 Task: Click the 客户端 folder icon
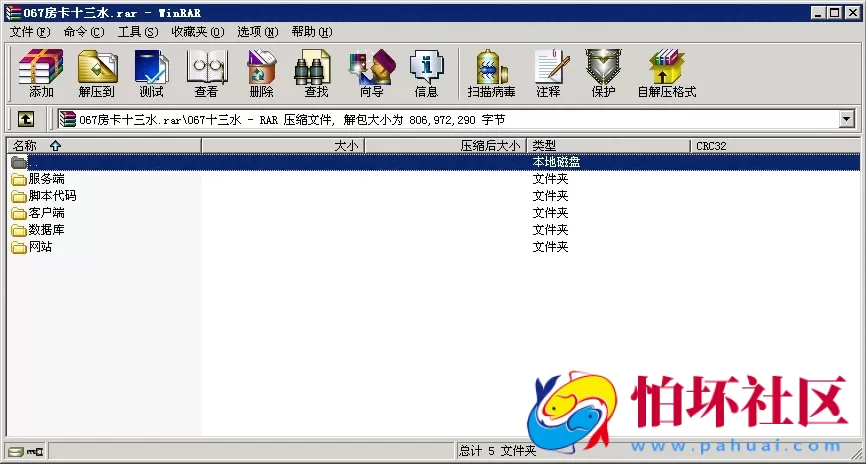coord(19,213)
